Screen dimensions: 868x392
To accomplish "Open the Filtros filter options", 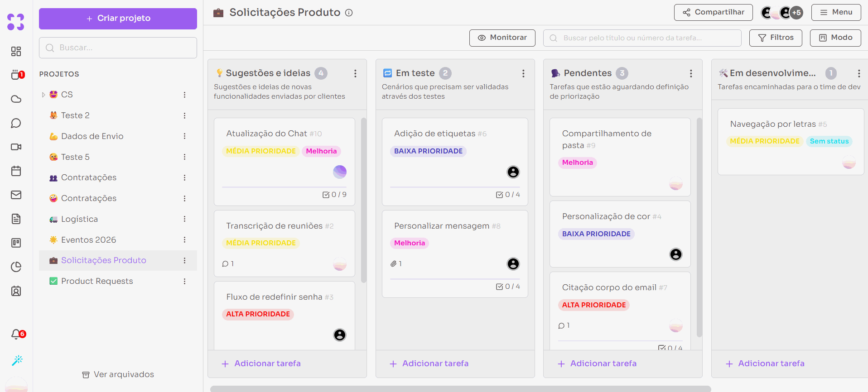I will pyautogui.click(x=776, y=38).
